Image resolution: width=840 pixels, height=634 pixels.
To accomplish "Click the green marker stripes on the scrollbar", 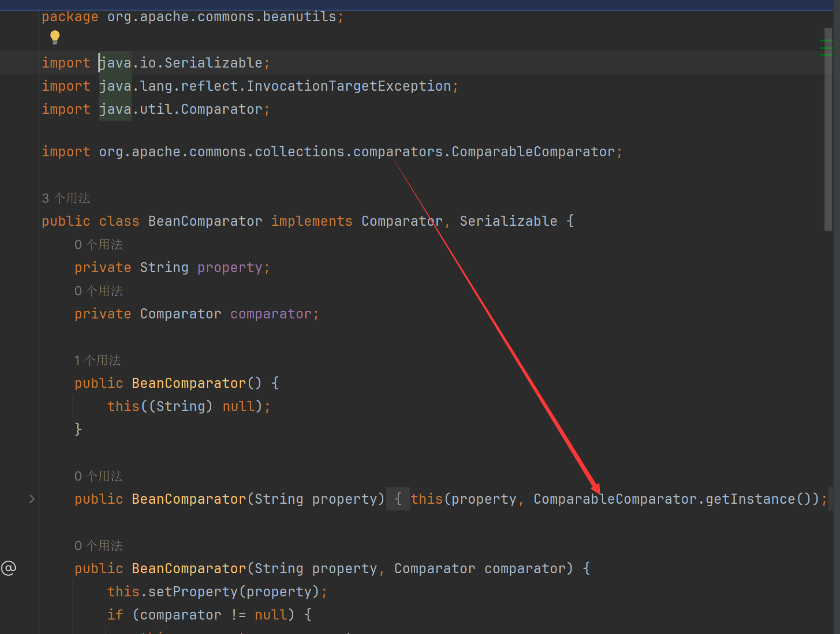I will coord(826,48).
